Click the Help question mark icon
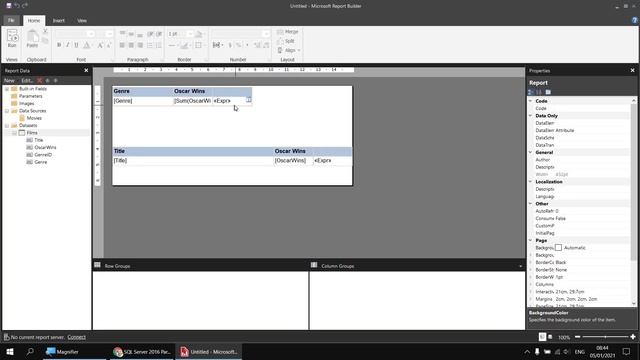This screenshot has height=360, width=640. point(635,20)
